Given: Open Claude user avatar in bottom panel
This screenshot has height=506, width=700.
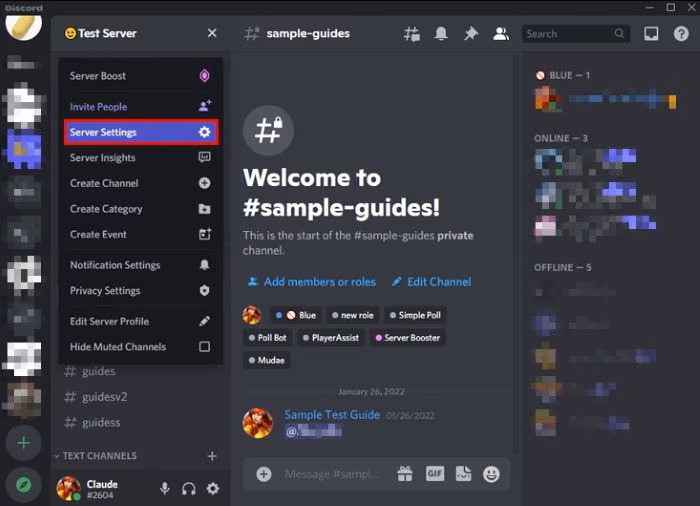Looking at the screenshot, I should click(68, 488).
